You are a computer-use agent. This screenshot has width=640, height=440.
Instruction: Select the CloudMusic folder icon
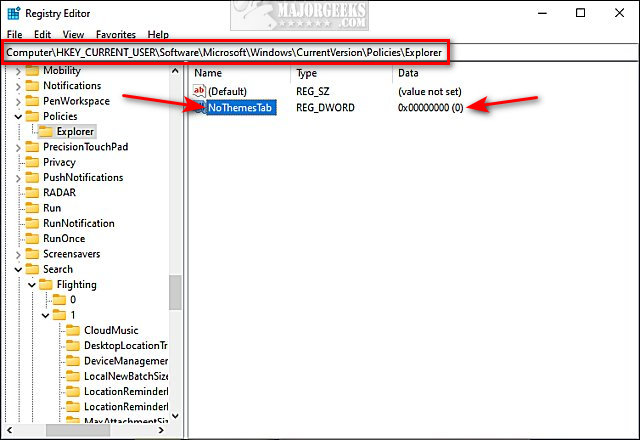tap(73, 330)
